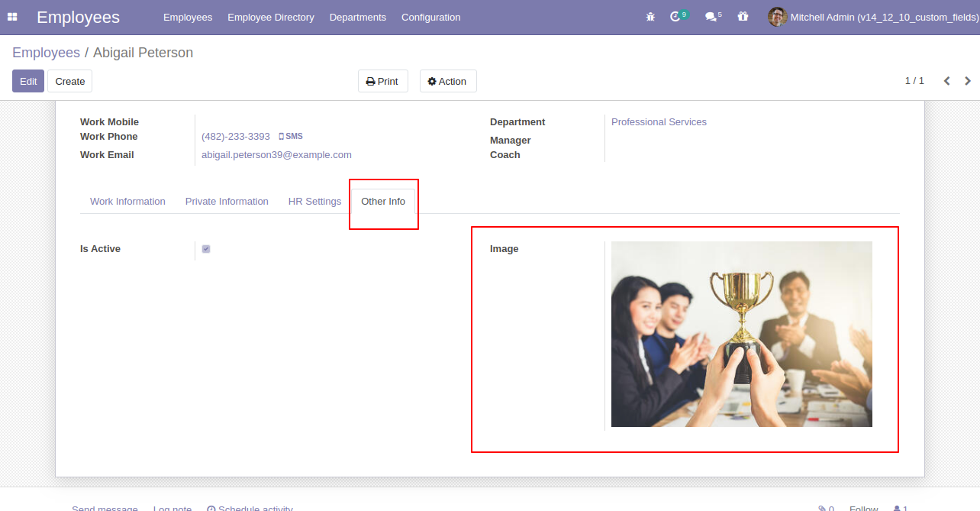Switch to HR Settings tab
The height and width of the screenshot is (511, 980).
(x=314, y=202)
